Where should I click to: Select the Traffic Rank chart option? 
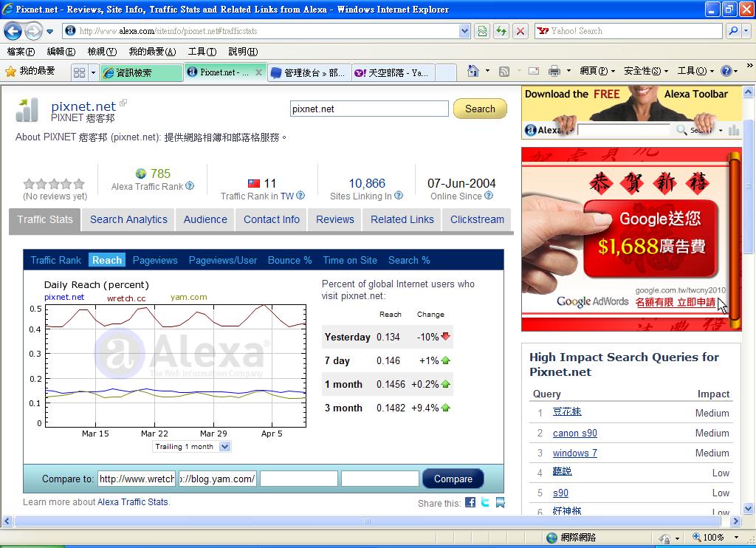coord(56,261)
